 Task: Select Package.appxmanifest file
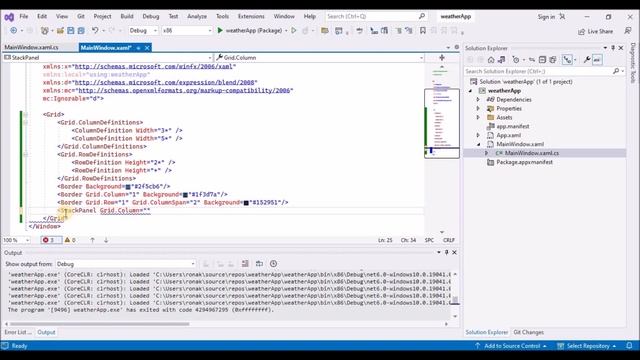pyautogui.click(x=524, y=162)
